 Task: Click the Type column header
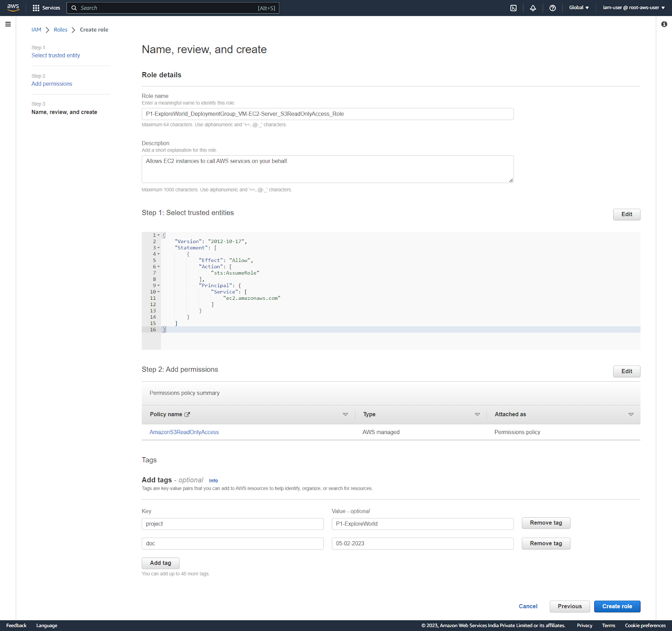pyautogui.click(x=369, y=414)
